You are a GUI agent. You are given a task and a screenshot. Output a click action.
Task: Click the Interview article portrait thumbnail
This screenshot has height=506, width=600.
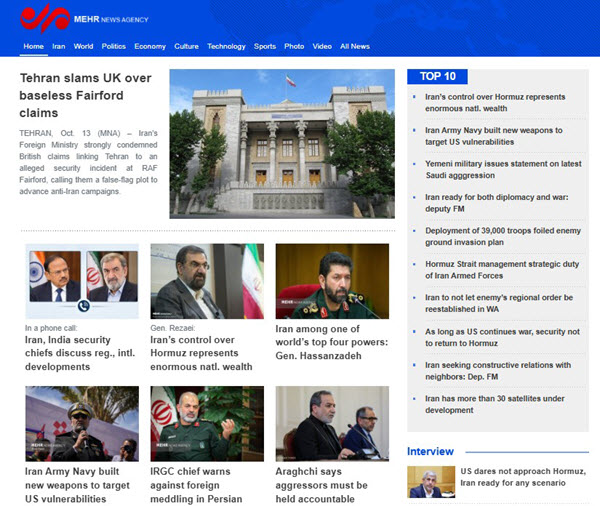point(431,482)
